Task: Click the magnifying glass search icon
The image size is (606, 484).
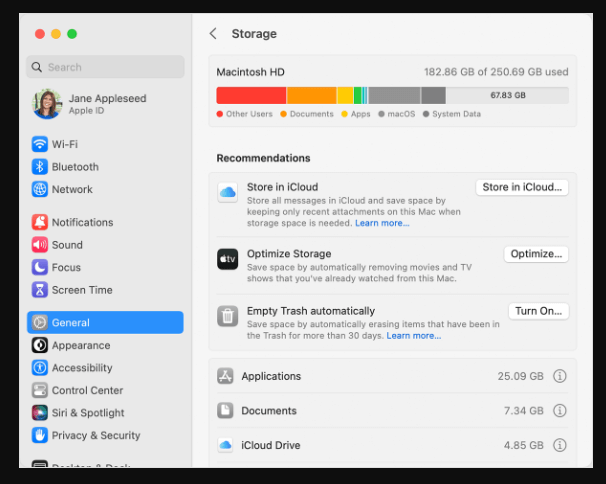Action: click(x=37, y=67)
